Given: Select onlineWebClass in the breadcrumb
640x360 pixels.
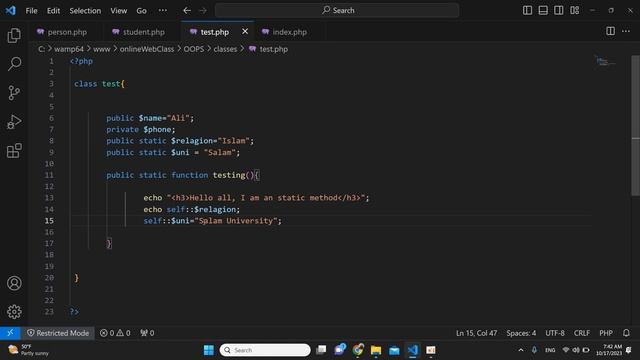Looking at the screenshot, I should (x=147, y=49).
